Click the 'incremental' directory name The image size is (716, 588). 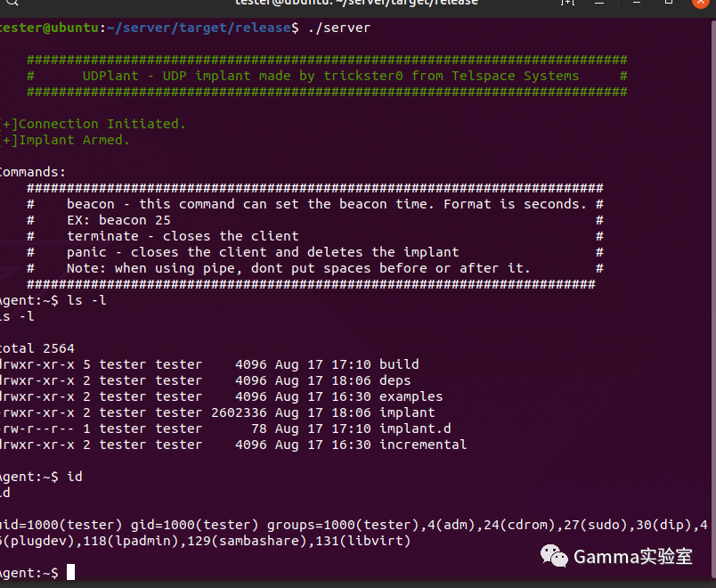pos(423,444)
